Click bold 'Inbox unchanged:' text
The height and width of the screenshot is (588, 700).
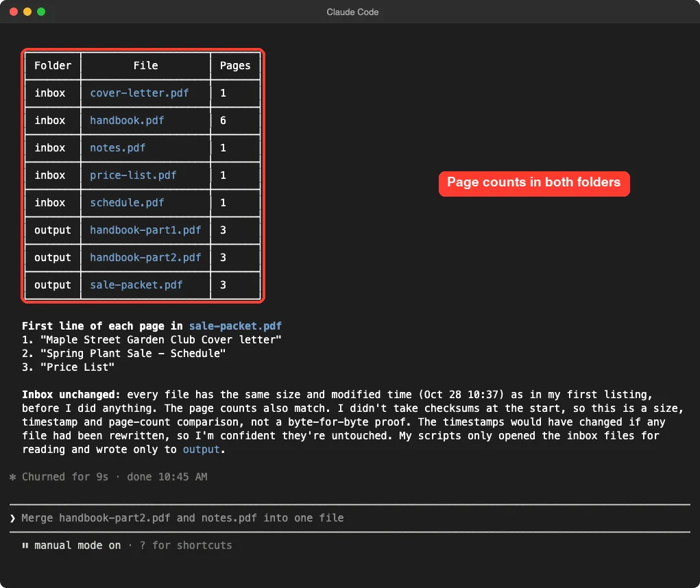[x=71, y=395]
